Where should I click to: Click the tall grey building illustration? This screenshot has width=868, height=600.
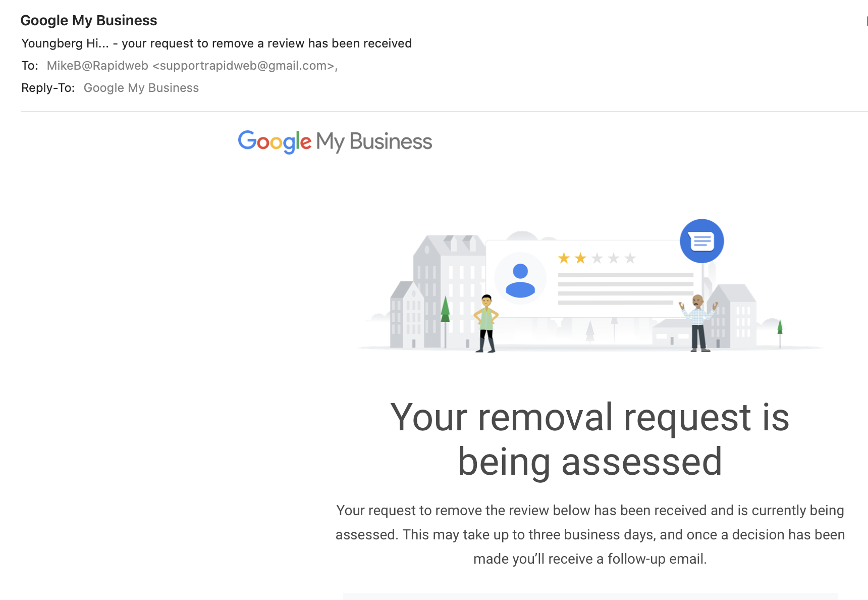[x=449, y=292]
